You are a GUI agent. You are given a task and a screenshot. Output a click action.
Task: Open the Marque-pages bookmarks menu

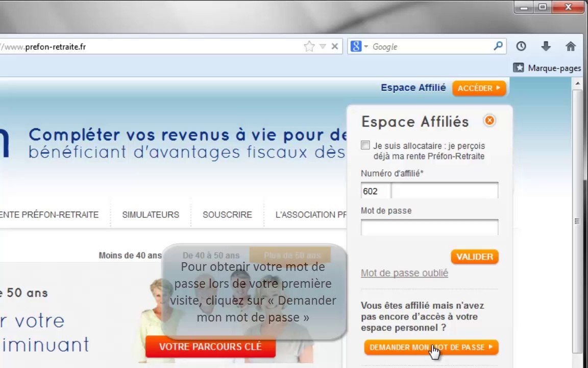click(x=547, y=68)
